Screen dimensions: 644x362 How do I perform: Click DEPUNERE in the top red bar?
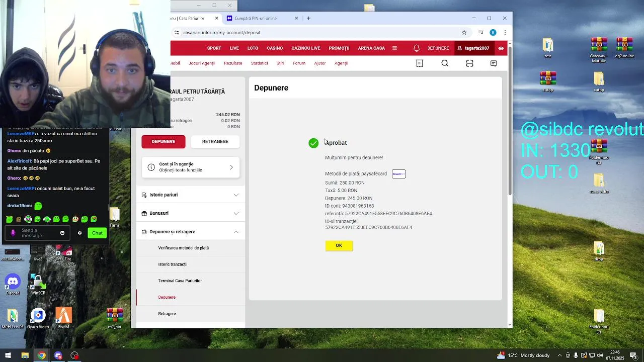(438, 48)
